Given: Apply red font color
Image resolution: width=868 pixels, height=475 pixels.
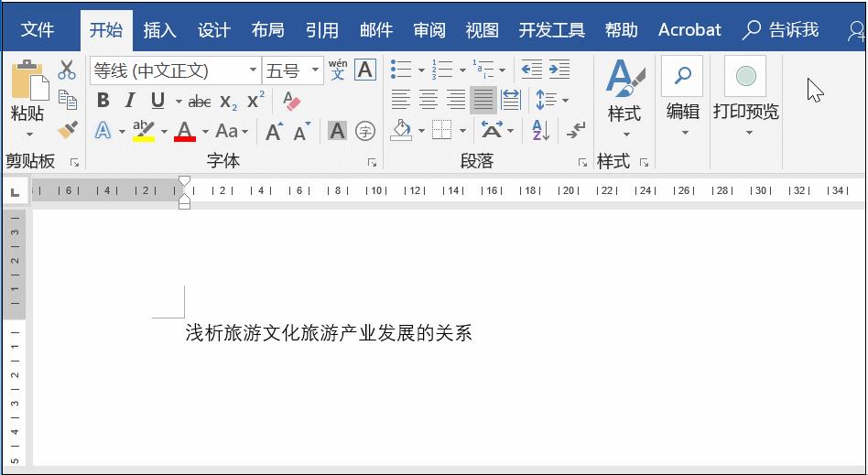Looking at the screenshot, I should [185, 131].
